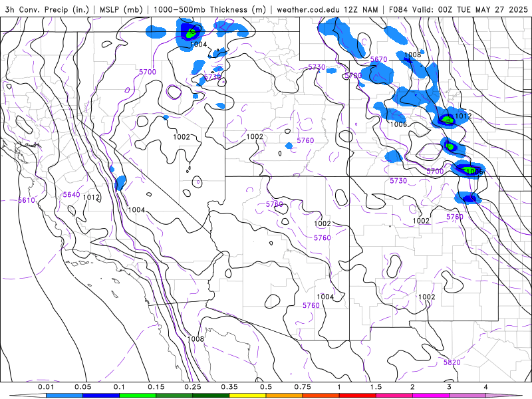Image resolution: width=532 pixels, height=399 pixels.
Task: Click the '0.35' legend value
Action: pos(229,387)
